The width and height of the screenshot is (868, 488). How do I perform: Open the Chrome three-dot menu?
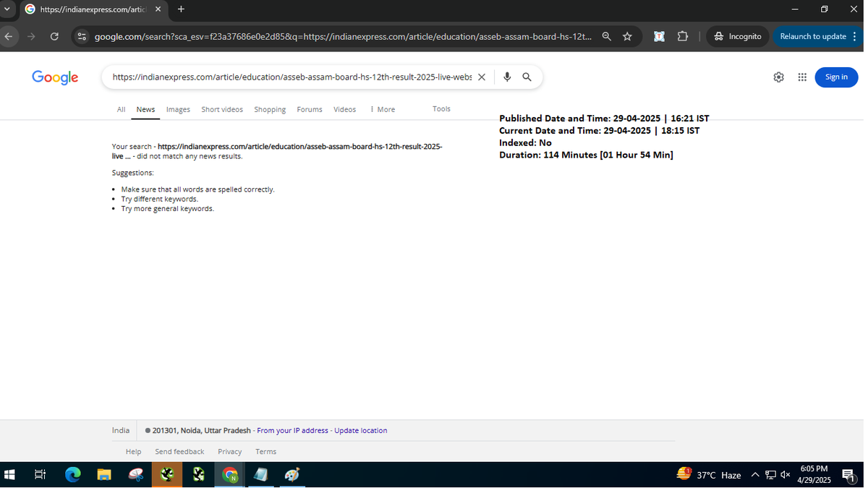pos(854,36)
